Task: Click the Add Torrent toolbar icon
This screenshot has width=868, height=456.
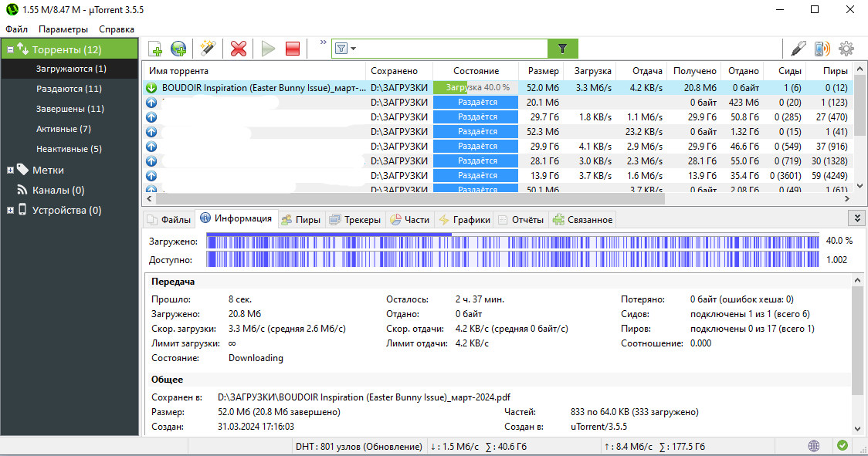Action: click(155, 49)
